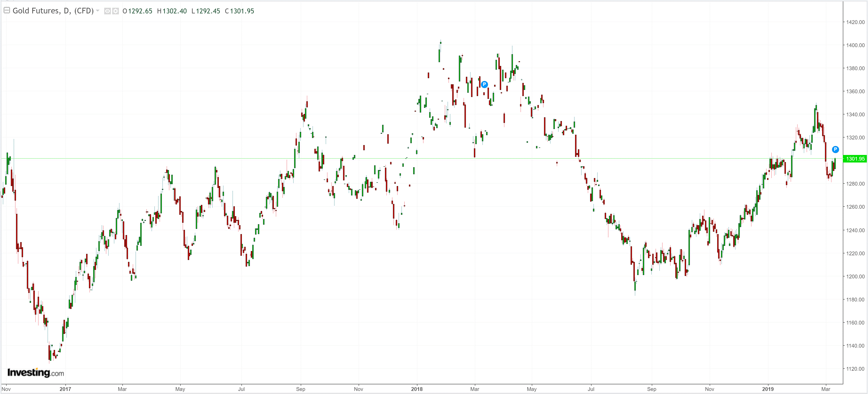
Task: Click the Investing.com logo watermark
Action: pyautogui.click(x=36, y=372)
